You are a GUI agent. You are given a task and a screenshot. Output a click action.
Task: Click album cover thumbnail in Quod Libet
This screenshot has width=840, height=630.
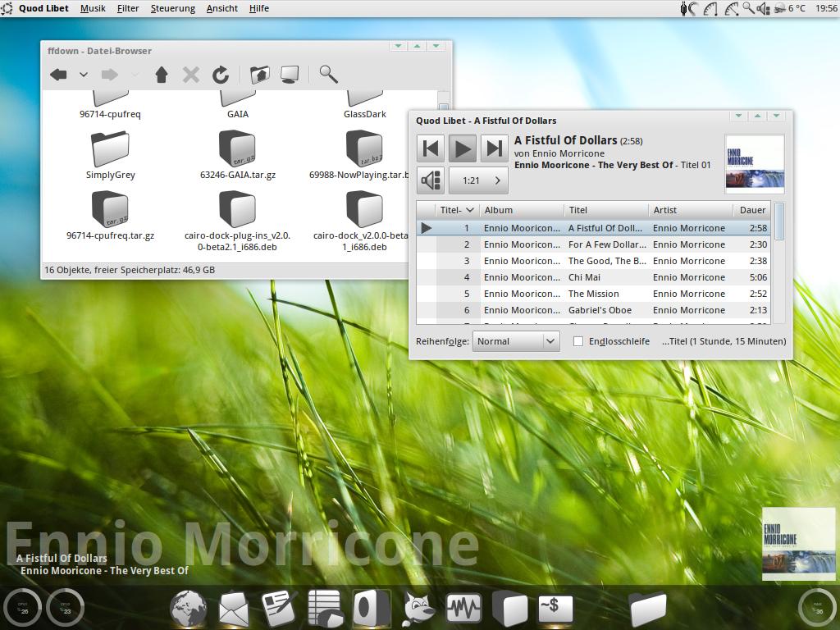755,164
